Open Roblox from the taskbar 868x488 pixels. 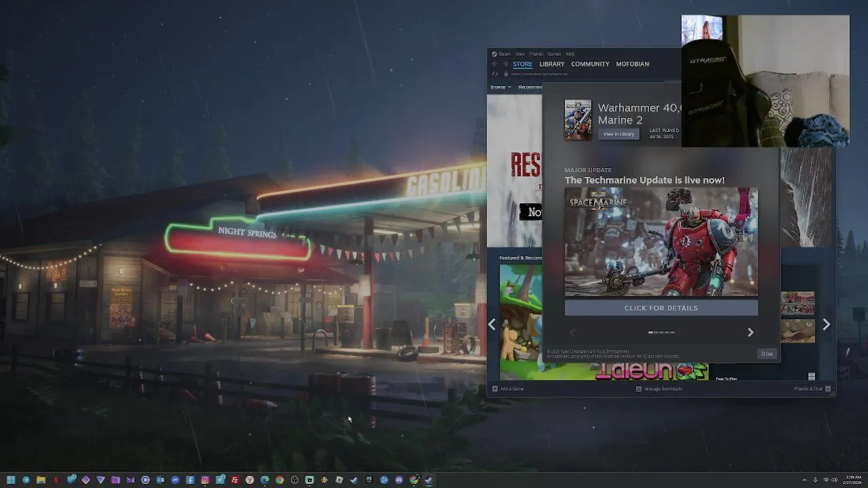(339, 480)
